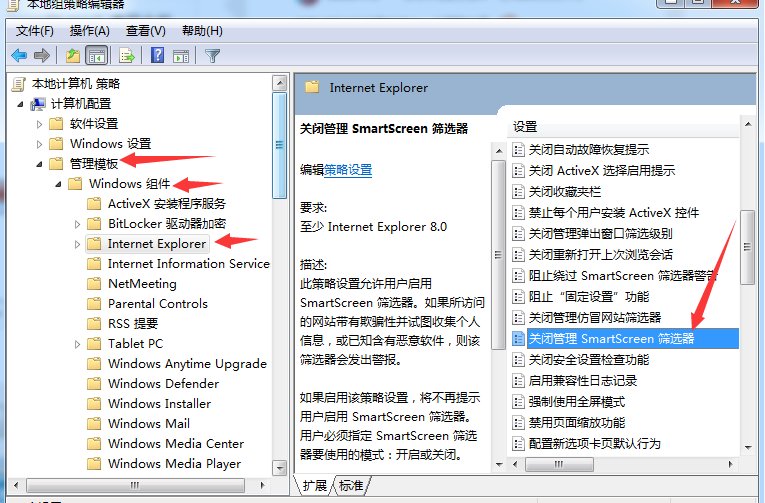This screenshot has width=765, height=503.
Task: Select 关闭重新打开上次浏览会话 policy
Action: coord(601,255)
